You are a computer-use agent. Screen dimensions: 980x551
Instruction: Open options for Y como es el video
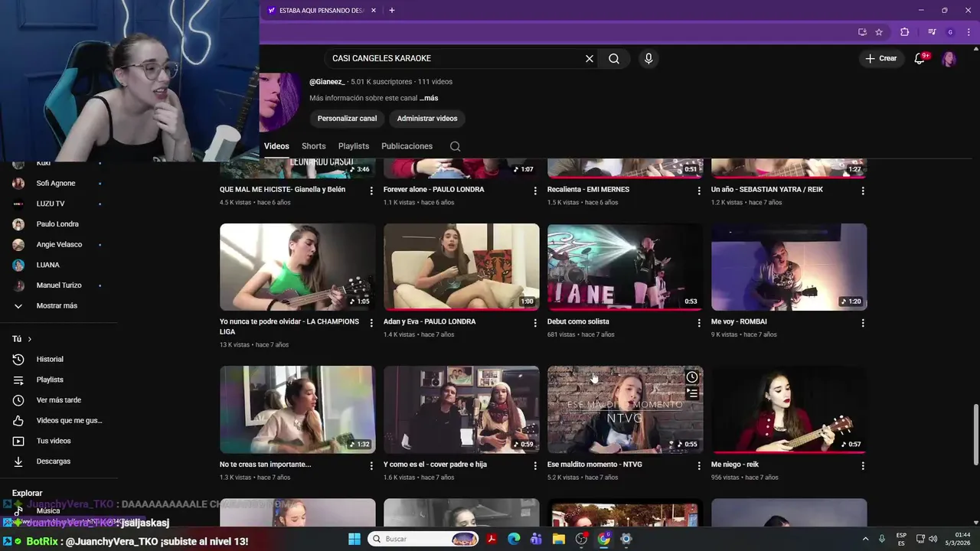pos(535,466)
